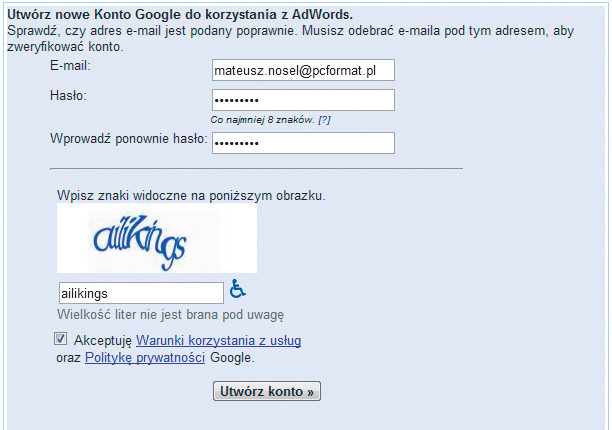Screen dimensions: 612x430
Task: Select the Wprowadź ponownie hasło field
Action: (303, 143)
